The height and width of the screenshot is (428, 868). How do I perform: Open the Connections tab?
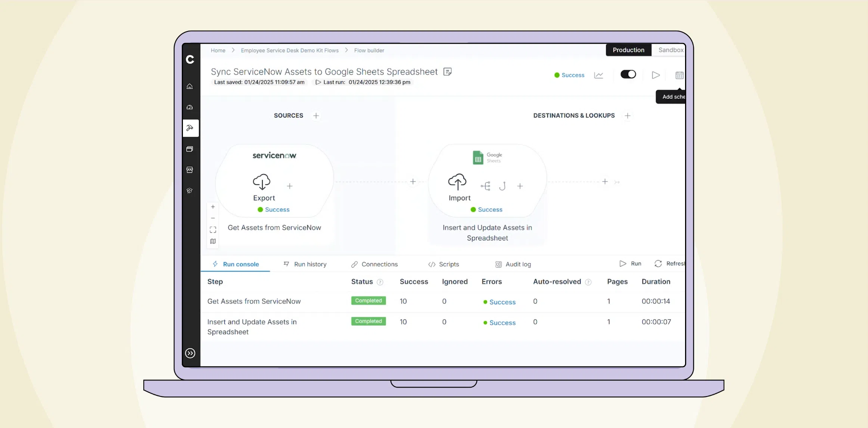(374, 264)
